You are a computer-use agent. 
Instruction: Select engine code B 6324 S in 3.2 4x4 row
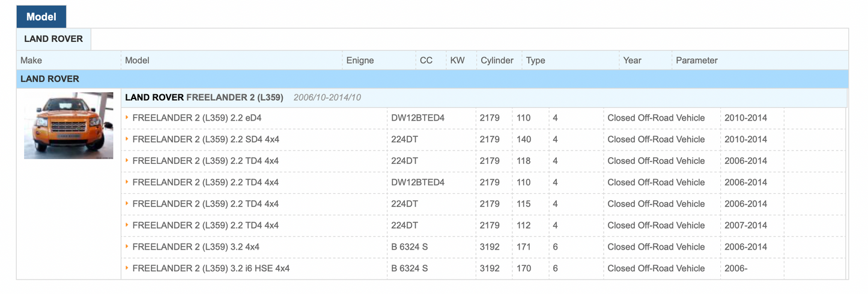click(410, 247)
